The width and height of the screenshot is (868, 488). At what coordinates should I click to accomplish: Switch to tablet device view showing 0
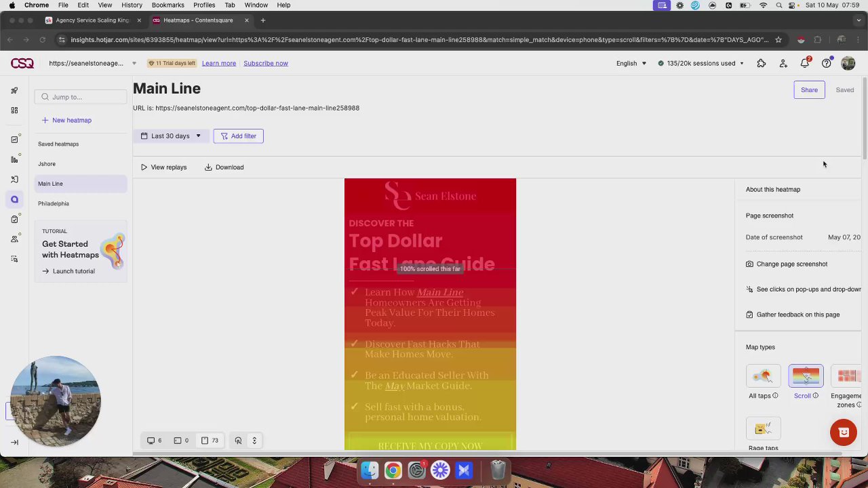point(181,441)
